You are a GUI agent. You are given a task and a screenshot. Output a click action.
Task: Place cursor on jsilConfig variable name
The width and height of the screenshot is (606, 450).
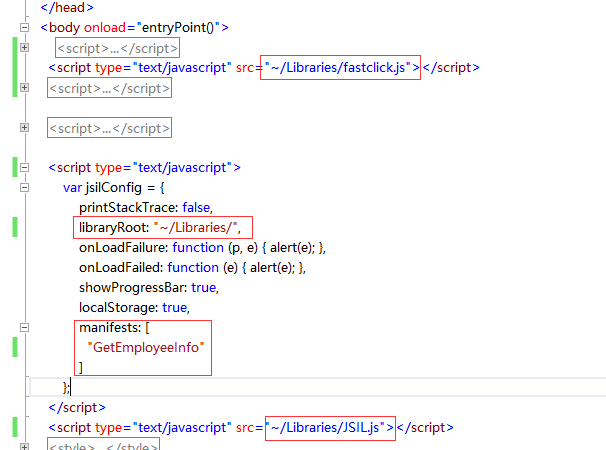click(x=114, y=188)
